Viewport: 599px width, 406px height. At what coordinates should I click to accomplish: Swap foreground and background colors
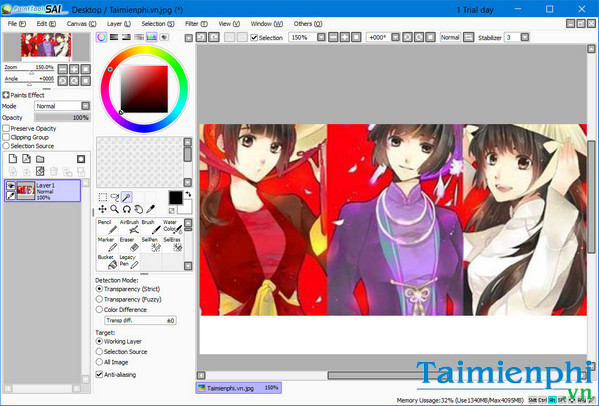(x=188, y=195)
